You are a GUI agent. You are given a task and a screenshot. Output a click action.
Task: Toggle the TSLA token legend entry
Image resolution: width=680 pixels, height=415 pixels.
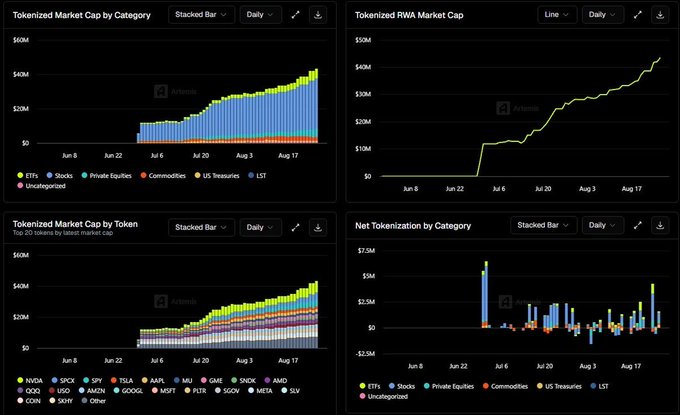point(122,380)
